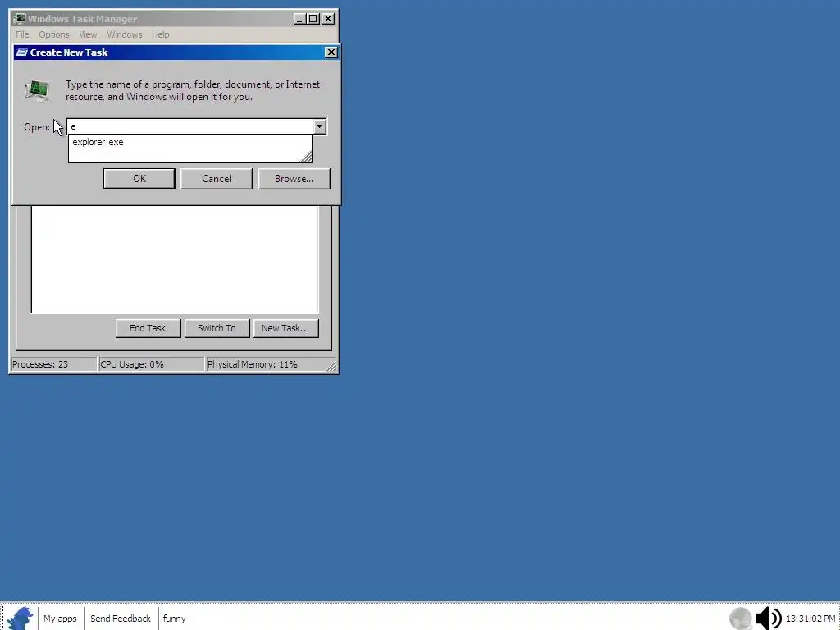Expand the Open field dropdown arrow

coord(319,126)
